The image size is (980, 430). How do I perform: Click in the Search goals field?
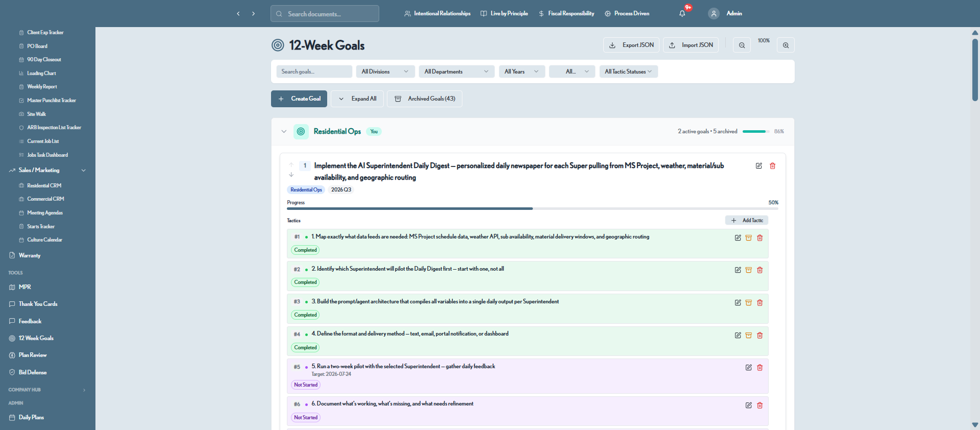pyautogui.click(x=314, y=71)
